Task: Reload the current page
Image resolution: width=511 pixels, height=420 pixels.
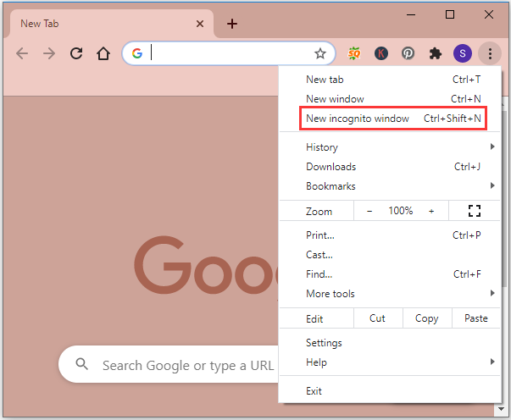Action: point(76,53)
